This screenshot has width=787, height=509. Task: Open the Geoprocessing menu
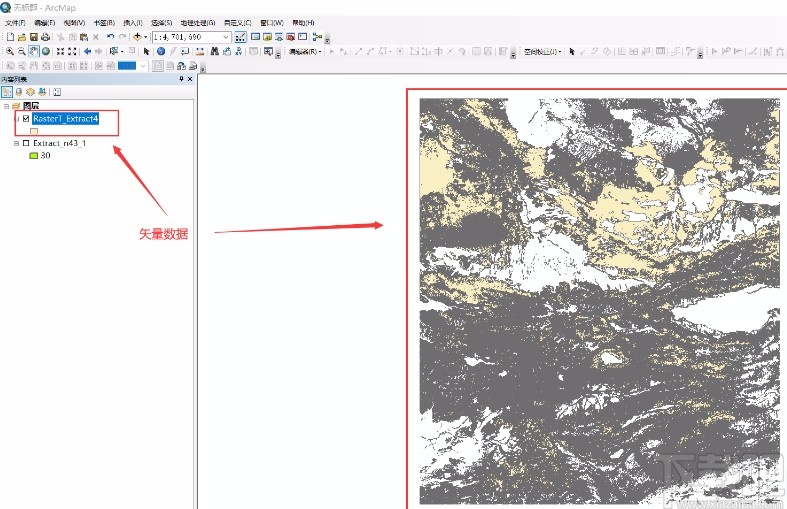(198, 23)
